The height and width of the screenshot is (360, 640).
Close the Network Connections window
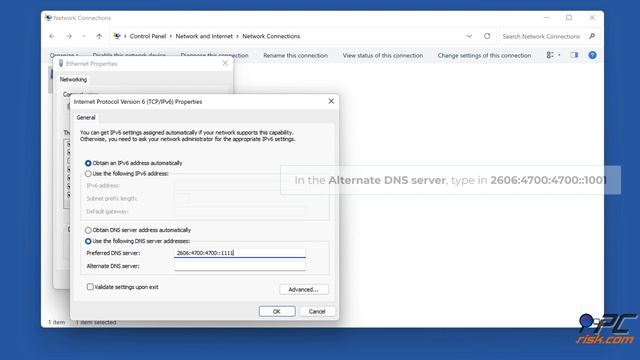pos(592,18)
